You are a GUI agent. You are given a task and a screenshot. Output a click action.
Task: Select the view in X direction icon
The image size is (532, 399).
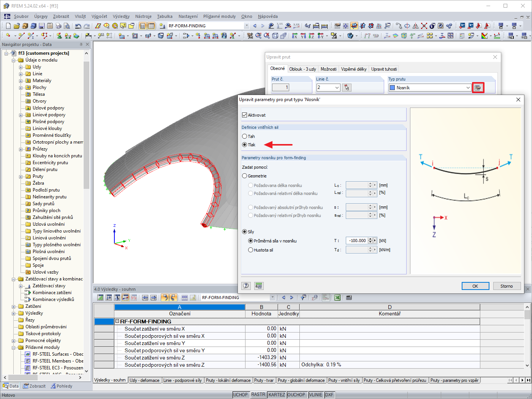pos(295,36)
